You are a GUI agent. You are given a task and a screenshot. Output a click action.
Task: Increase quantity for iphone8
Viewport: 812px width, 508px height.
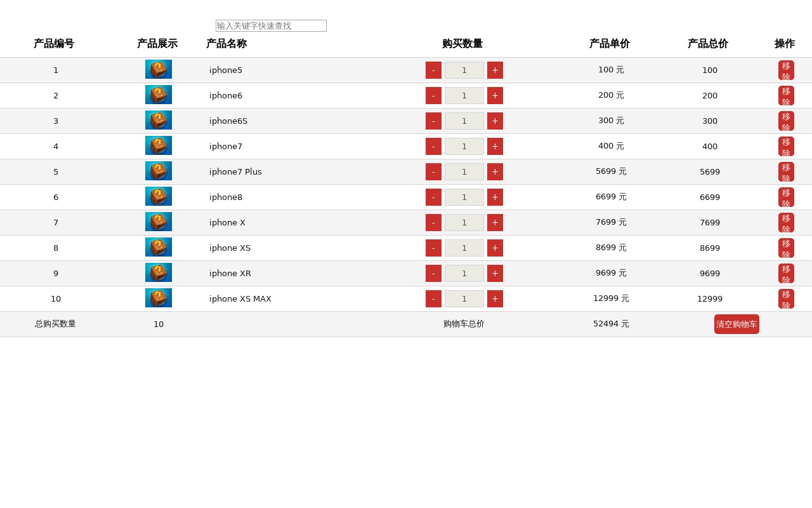495,197
